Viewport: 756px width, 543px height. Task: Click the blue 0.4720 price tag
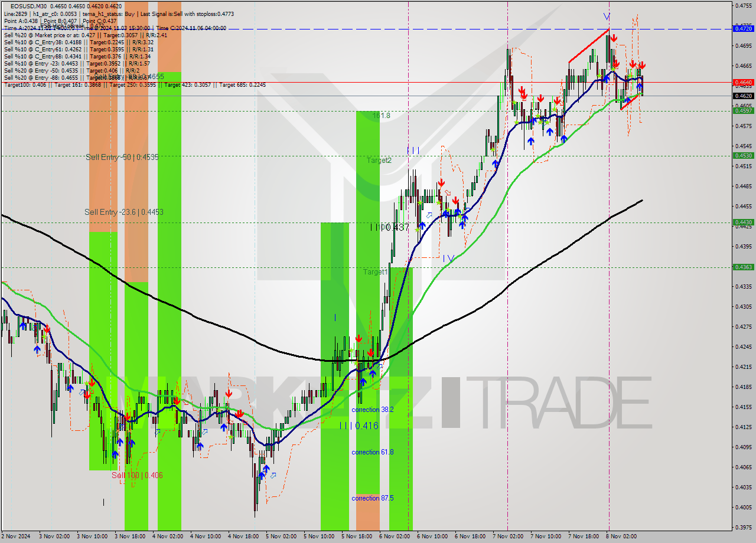(743, 28)
